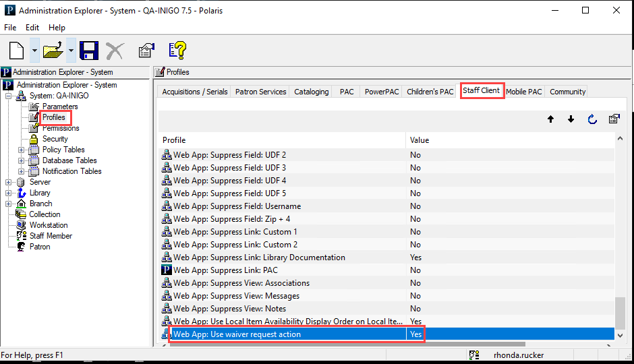
Task: Click the Delete X toolbar icon
Action: (115, 51)
